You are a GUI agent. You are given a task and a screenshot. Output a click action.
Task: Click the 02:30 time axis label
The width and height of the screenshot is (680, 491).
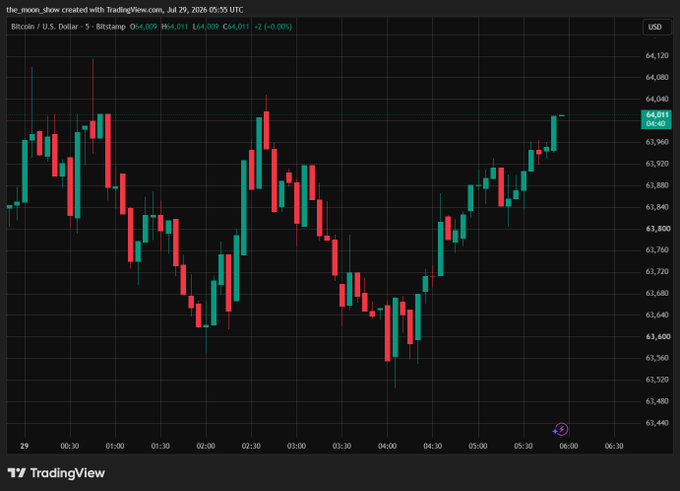[251, 446]
